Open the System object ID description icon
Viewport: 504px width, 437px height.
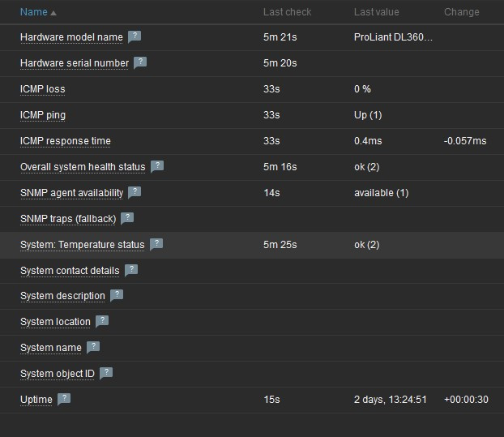pyautogui.click(x=106, y=373)
